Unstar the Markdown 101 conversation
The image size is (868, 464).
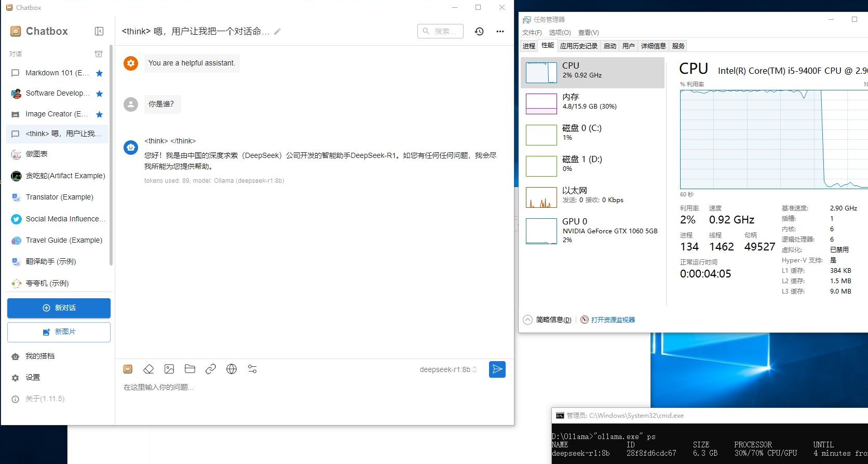click(100, 73)
